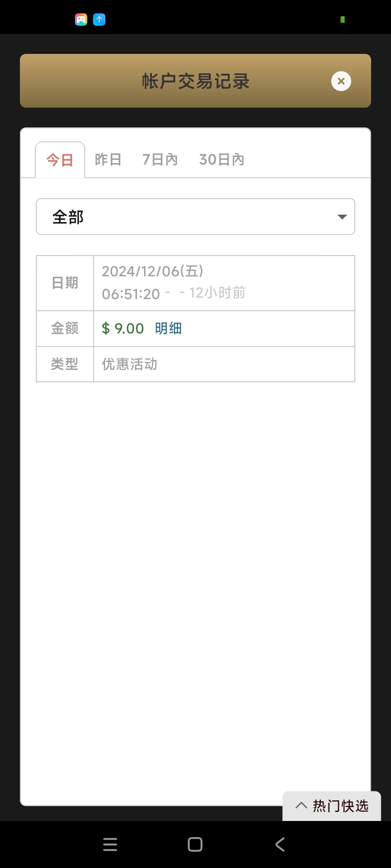Screen dimensions: 391x868
Task: Tap the blue upload arrow status icon
Action: point(99,20)
